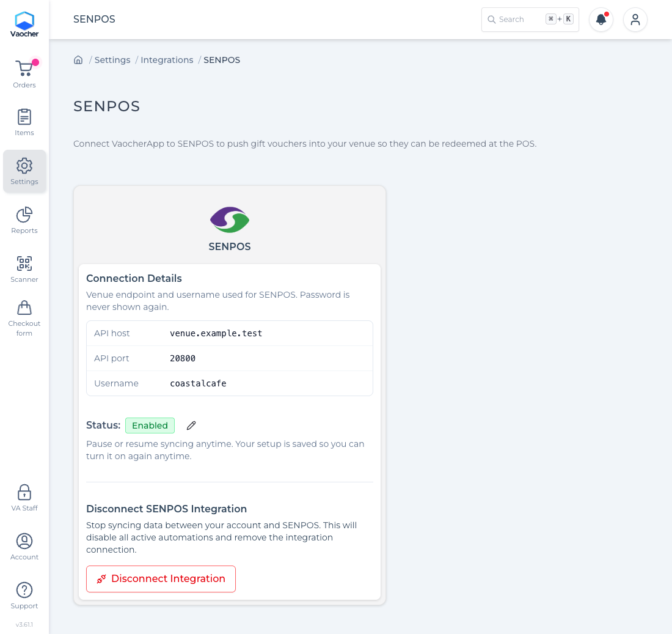
Task: Click the API port label
Action: pos(111,358)
